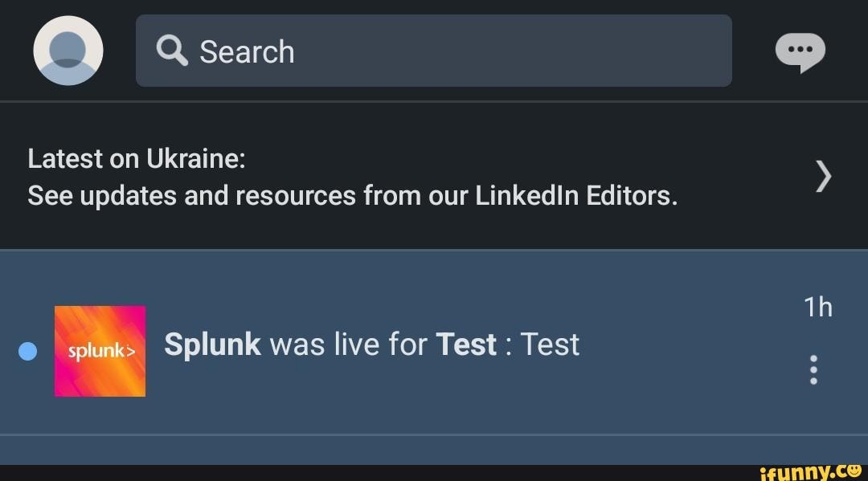This screenshot has height=481, width=868.
Task: Click inside the Search input field
Action: click(x=434, y=51)
